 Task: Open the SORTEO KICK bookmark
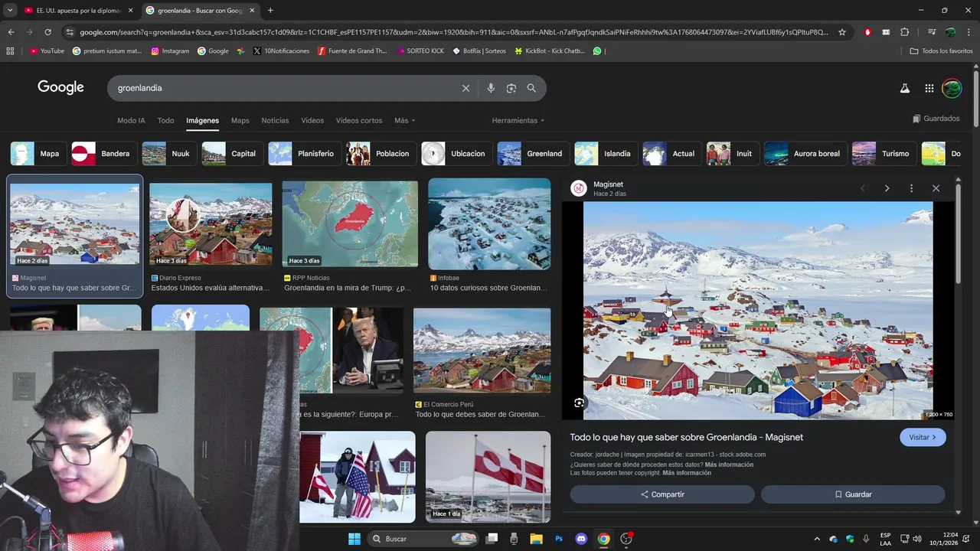[x=420, y=51]
